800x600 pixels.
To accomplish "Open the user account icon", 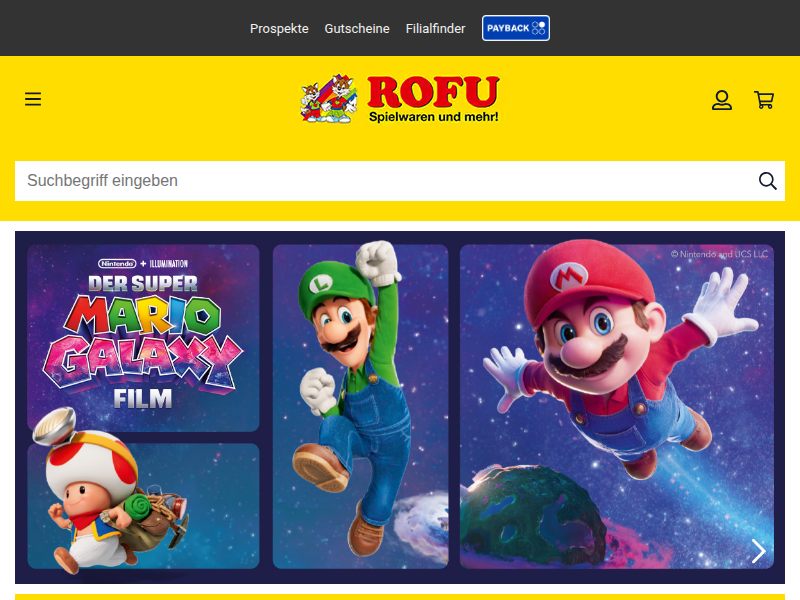I will coord(722,99).
